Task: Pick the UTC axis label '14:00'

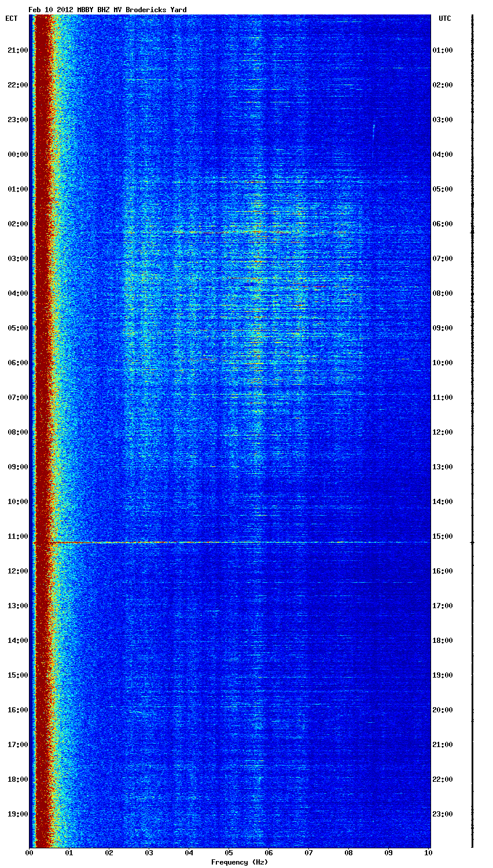Action: [x=443, y=502]
